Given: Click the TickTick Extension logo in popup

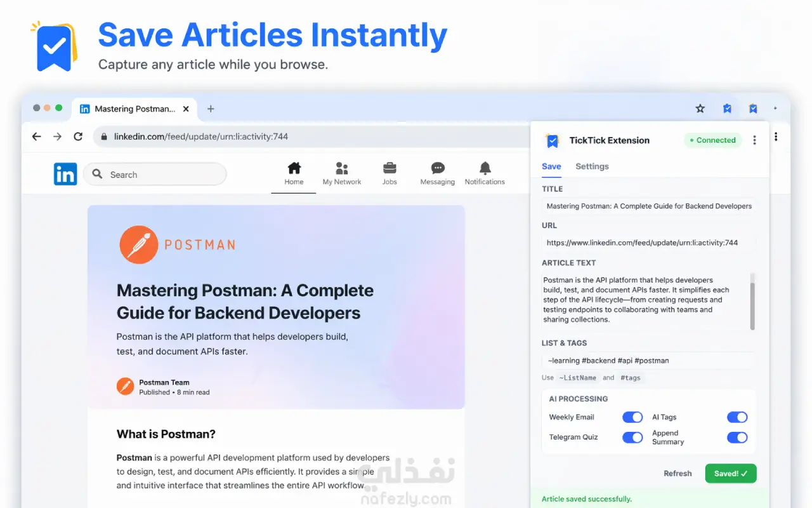Looking at the screenshot, I should pos(553,140).
